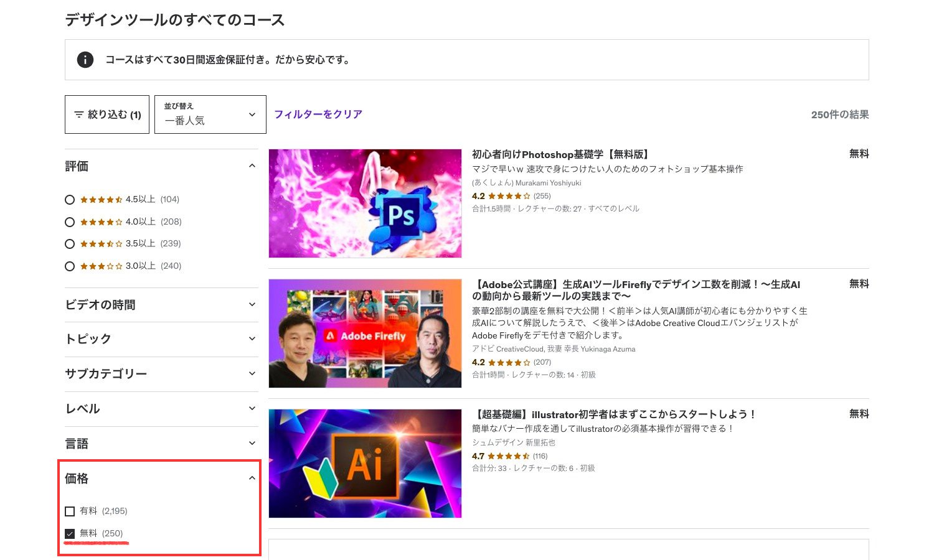Uncheck the 無料 (250) checkbox
The height and width of the screenshot is (560, 934).
coord(70,534)
